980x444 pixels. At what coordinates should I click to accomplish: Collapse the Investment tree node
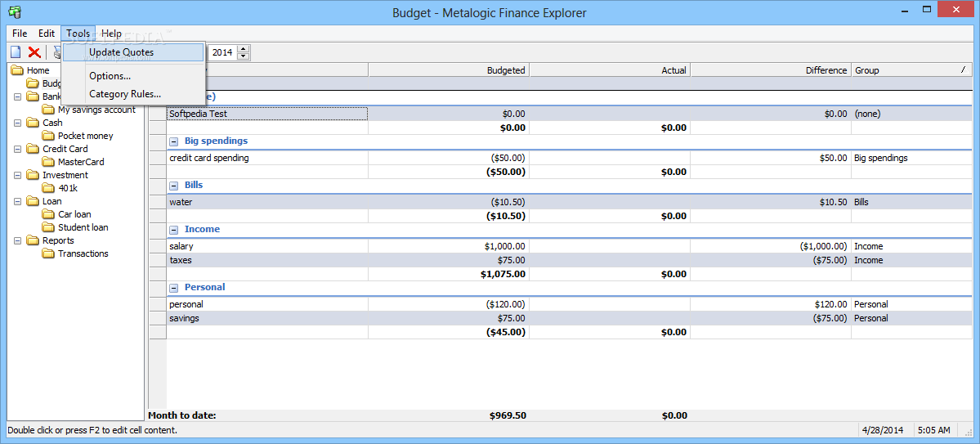17,175
